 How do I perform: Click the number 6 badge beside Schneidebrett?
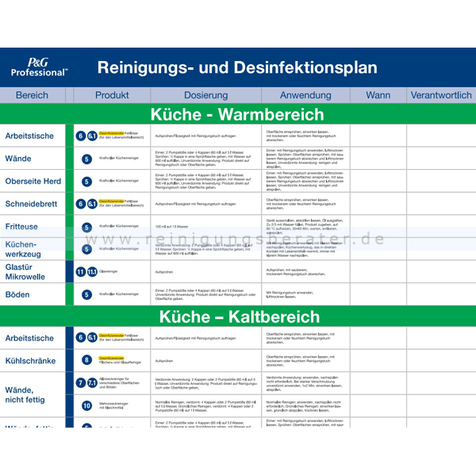(81, 204)
